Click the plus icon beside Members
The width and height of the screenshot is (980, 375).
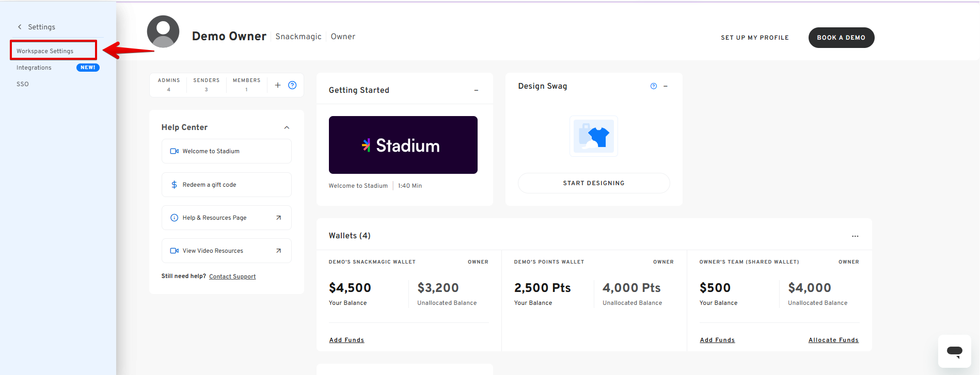click(278, 85)
